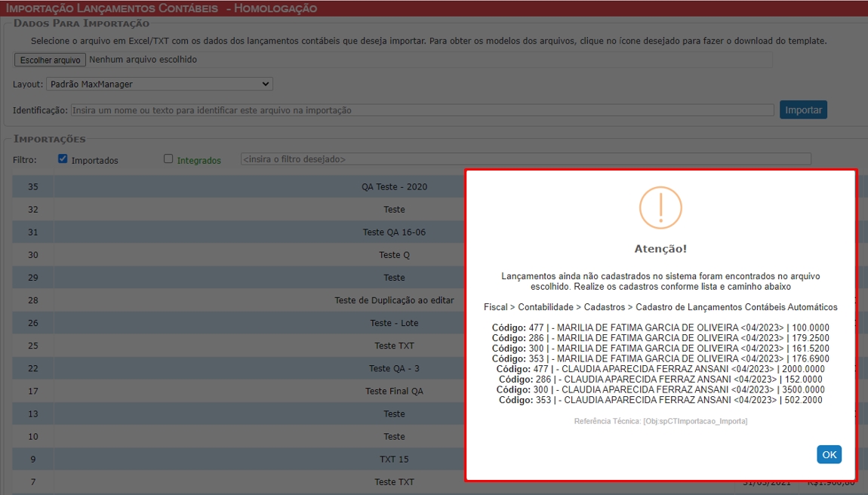The width and height of the screenshot is (868, 495).
Task: Open the Layout dropdown Padrão MaxManager
Action: coord(159,85)
